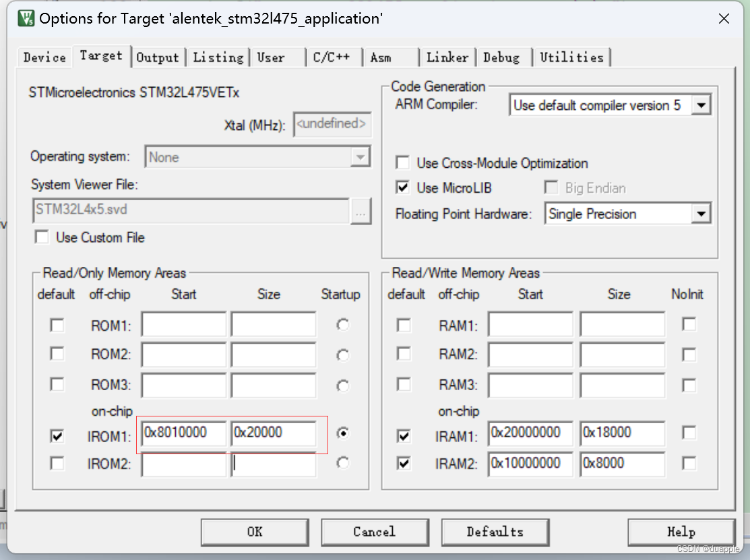Click the Xtal (MHz) field
Image resolution: width=750 pixels, height=560 pixels.
[x=332, y=125]
